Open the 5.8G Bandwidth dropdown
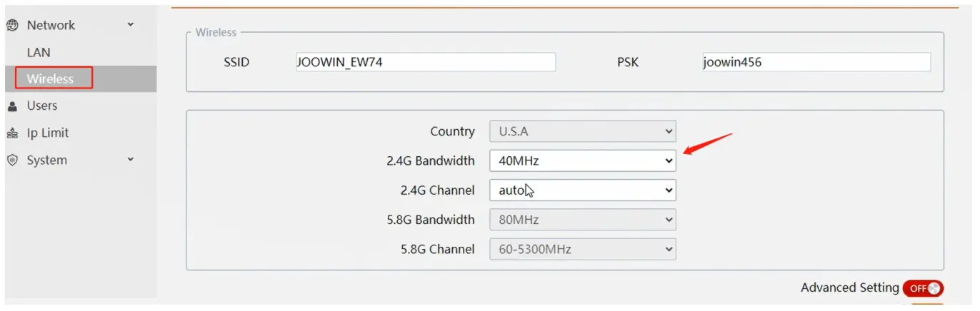Viewport: 980px width, 311px height. 582,220
